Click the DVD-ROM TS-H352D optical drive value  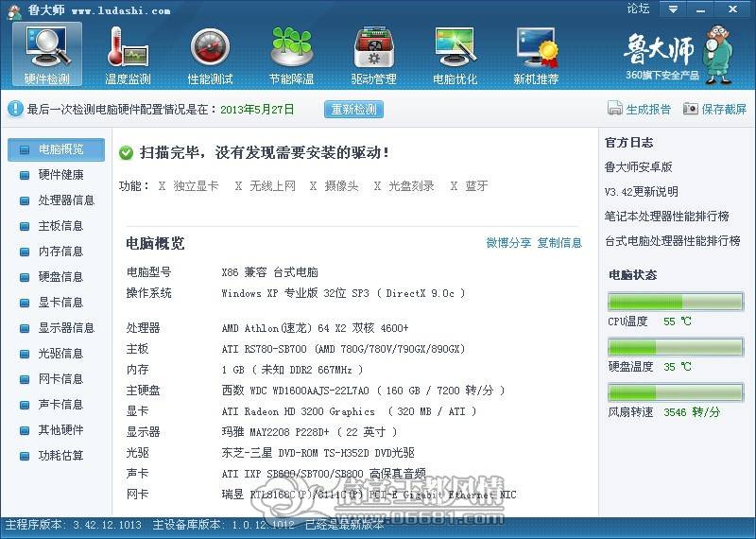click(x=318, y=453)
